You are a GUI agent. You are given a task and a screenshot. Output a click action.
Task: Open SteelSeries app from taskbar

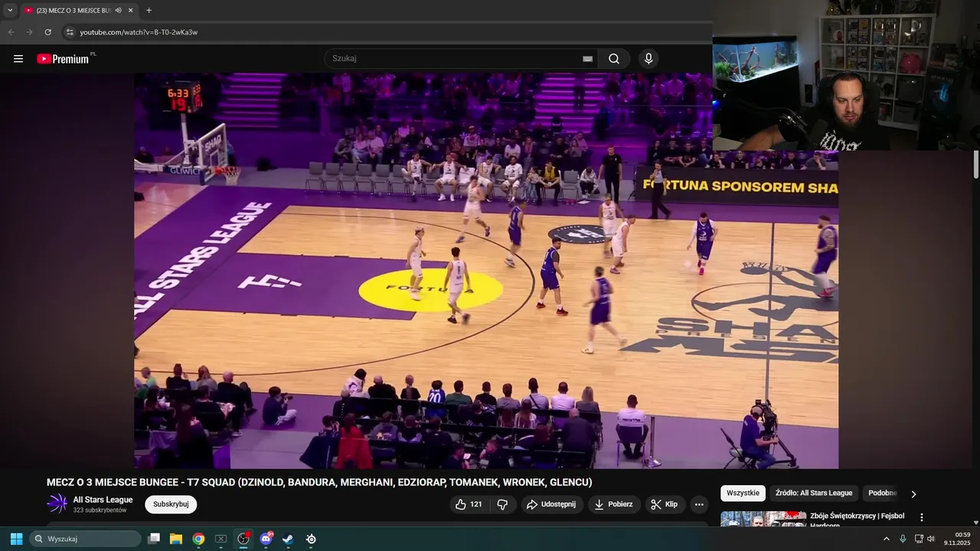[311, 539]
